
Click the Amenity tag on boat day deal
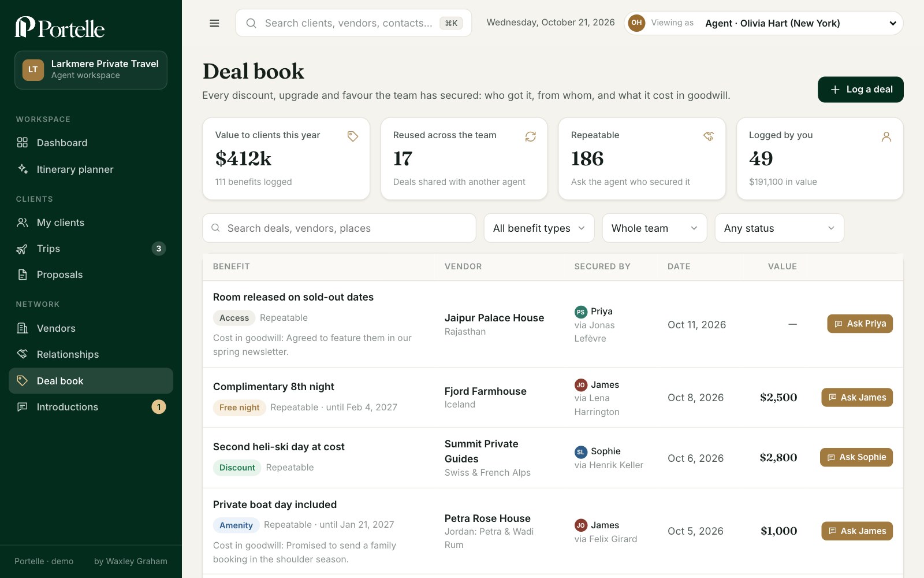(x=236, y=525)
